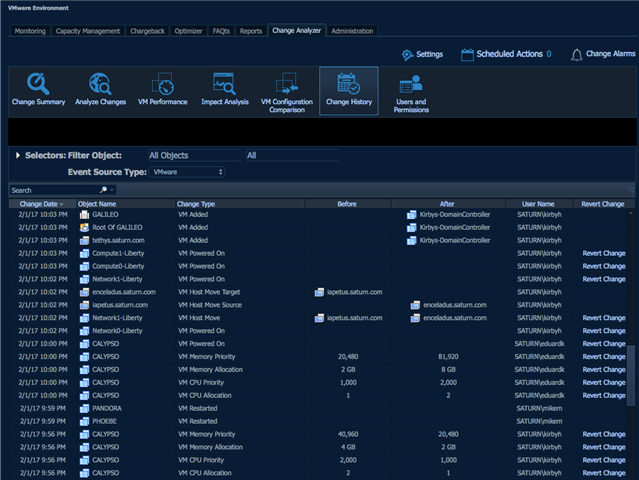639x480 pixels.
Task: Open the VM Performance icon
Action: 163,84
